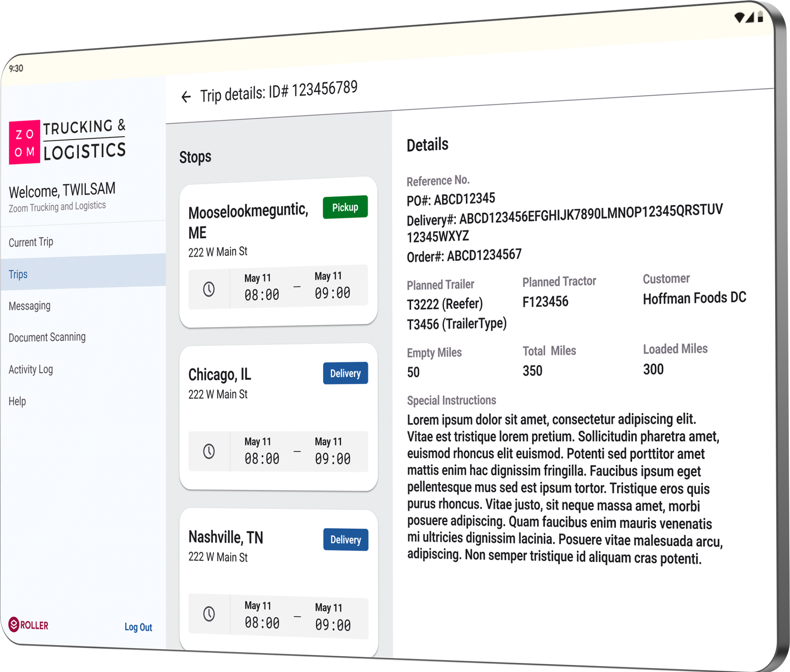The height and width of the screenshot is (672, 790).
Task: Click the battery status icon
Action: [760, 17]
